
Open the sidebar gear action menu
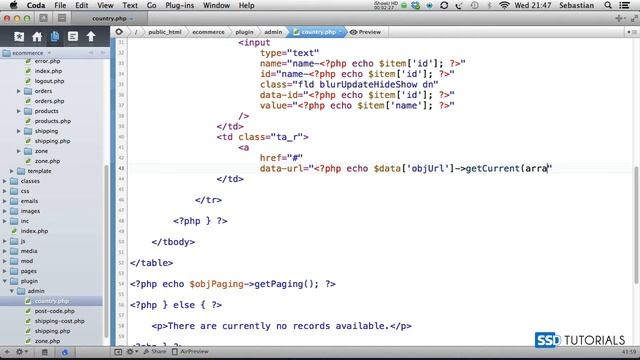[x=21, y=351]
